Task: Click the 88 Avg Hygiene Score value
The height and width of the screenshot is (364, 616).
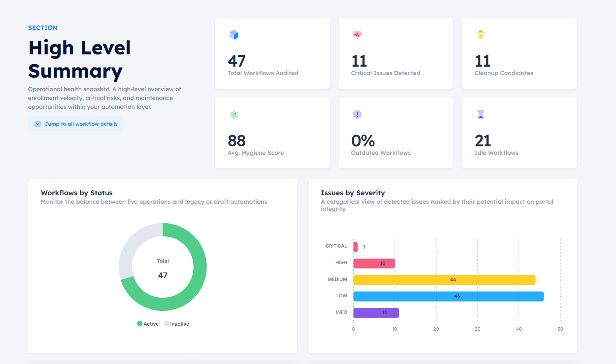Action: coord(236,140)
